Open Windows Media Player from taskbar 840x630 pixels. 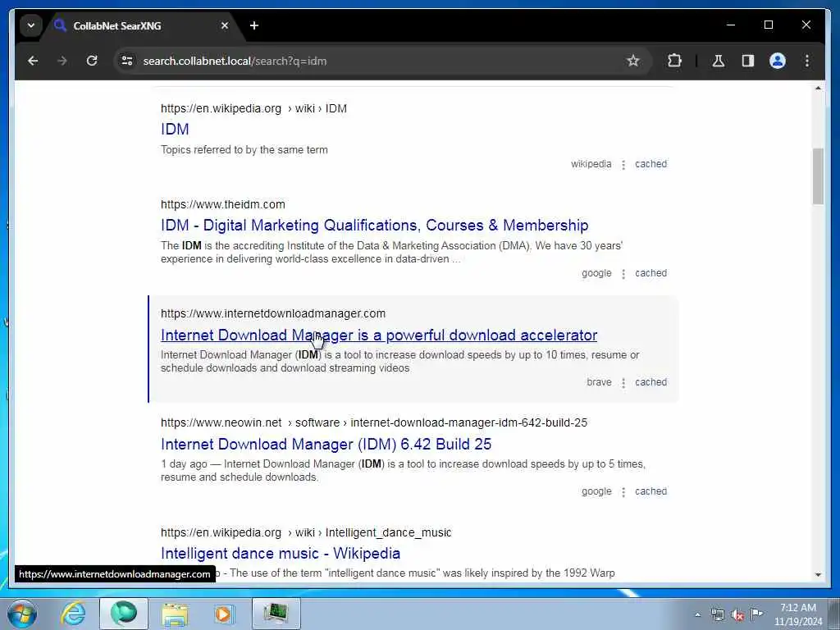coord(224,614)
